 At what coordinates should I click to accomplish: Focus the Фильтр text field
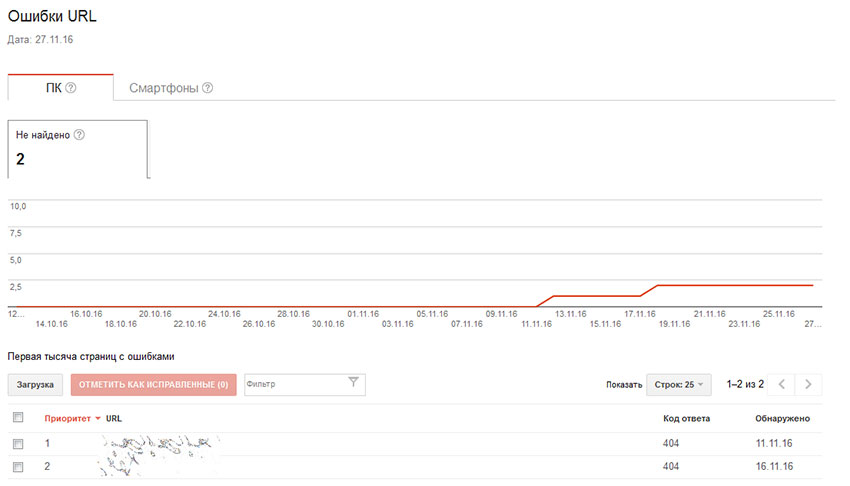pyautogui.click(x=293, y=384)
